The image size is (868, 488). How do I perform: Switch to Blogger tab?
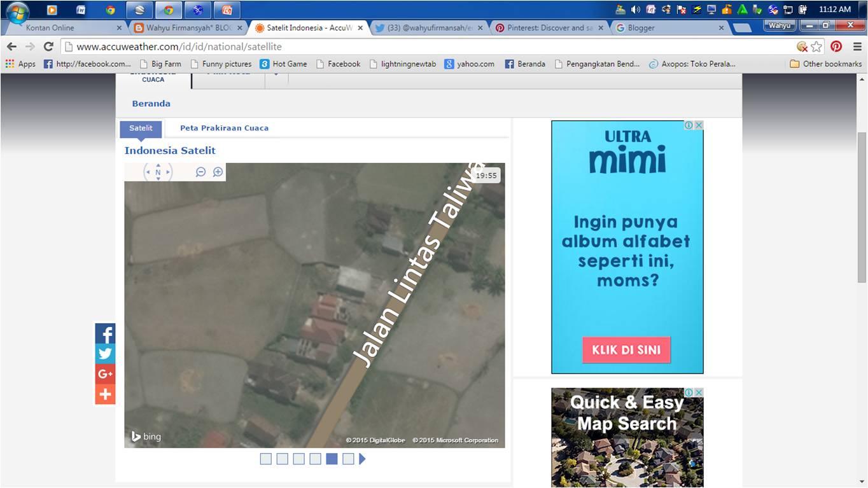(x=669, y=27)
